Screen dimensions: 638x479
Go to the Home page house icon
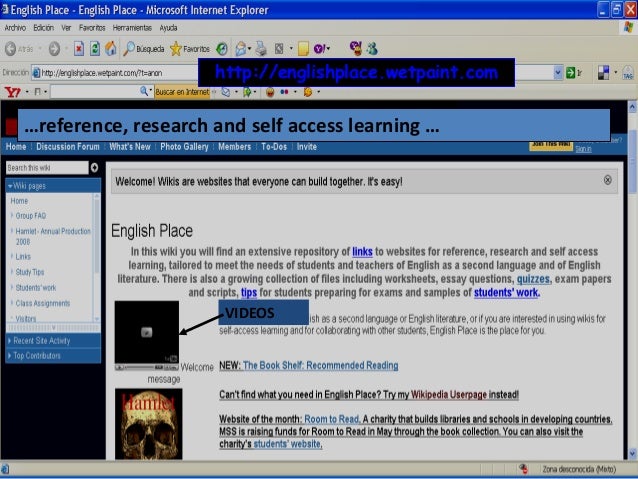coord(110,49)
